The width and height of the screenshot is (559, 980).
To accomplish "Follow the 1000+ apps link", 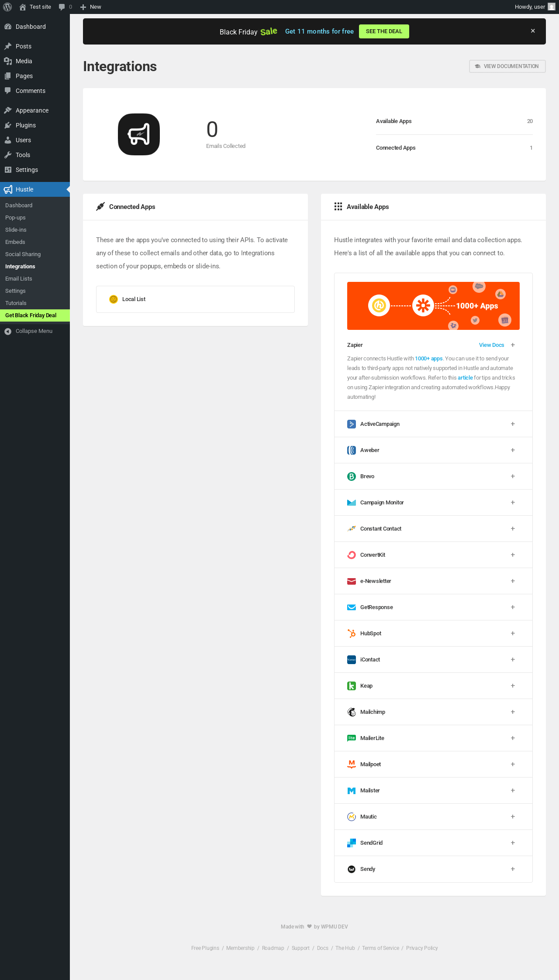I will 429,359.
